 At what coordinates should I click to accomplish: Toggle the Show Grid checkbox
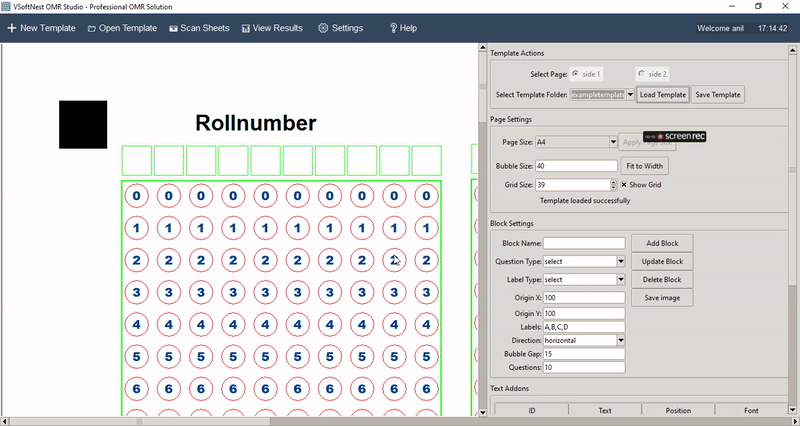pos(624,185)
